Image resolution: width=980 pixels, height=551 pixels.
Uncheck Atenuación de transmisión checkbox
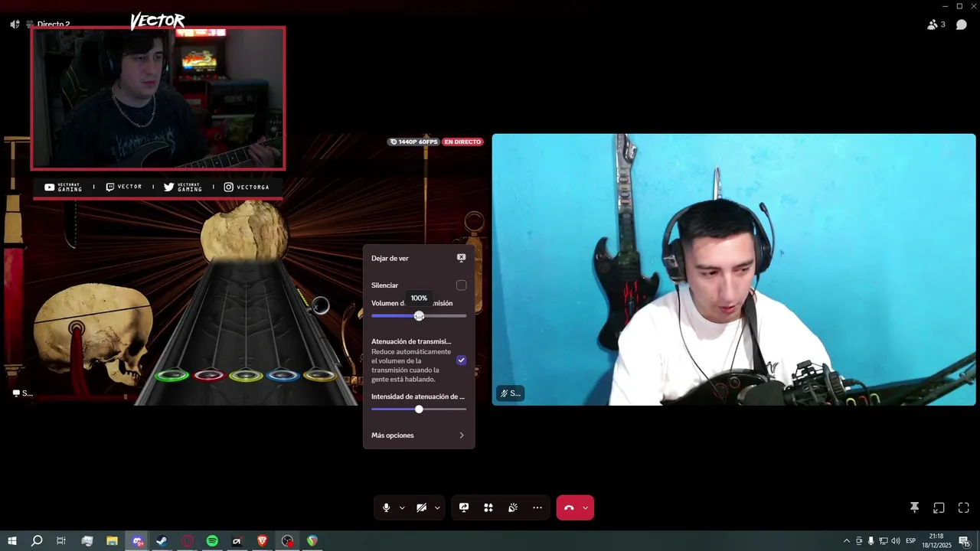[461, 360]
